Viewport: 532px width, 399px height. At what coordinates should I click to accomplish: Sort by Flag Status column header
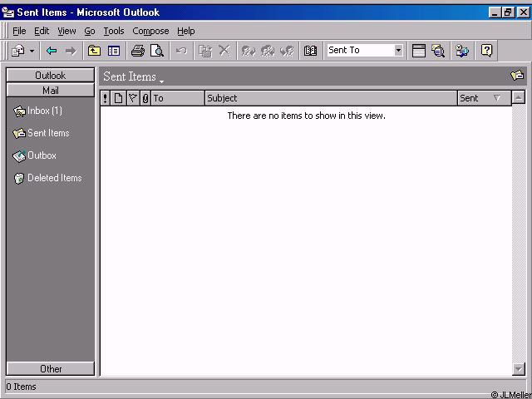133,98
